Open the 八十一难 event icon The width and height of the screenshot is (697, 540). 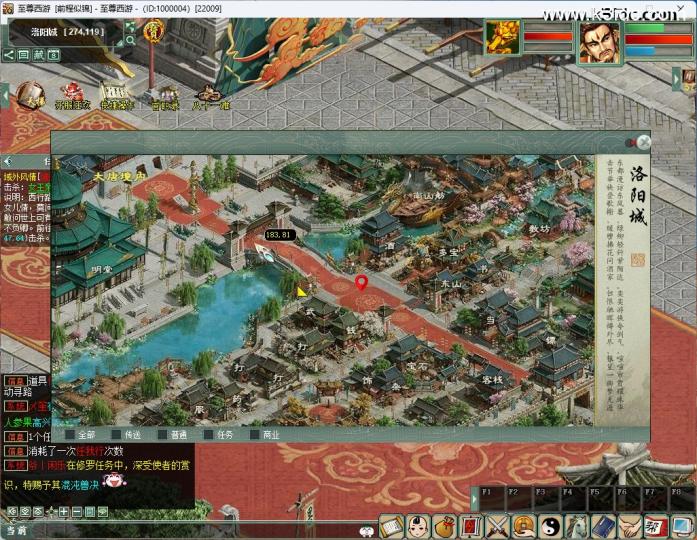tap(211, 97)
